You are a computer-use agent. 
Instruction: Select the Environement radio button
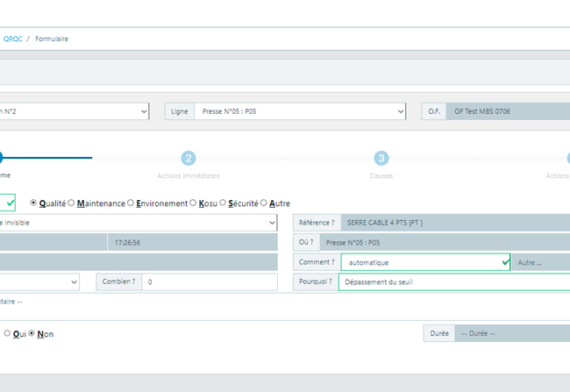coord(131,203)
